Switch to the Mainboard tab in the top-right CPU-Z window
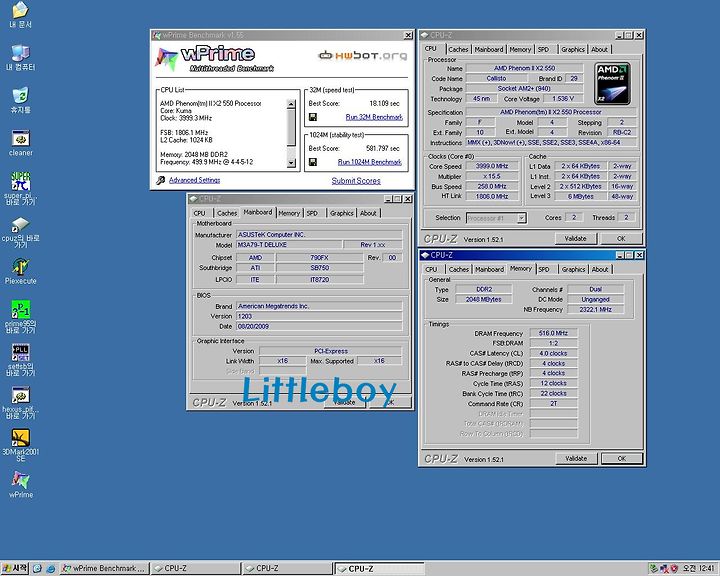This screenshot has height=576, width=720. (x=489, y=49)
